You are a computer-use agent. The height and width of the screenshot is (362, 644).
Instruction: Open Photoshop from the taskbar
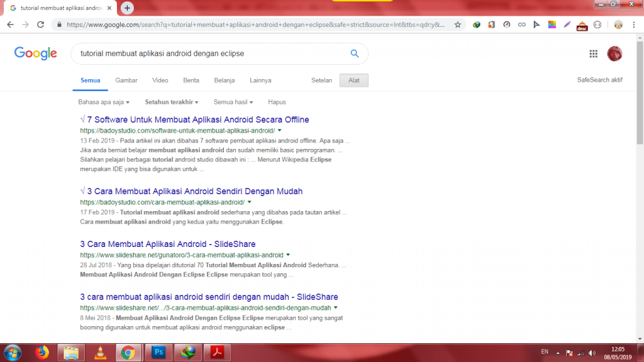pos(158,353)
